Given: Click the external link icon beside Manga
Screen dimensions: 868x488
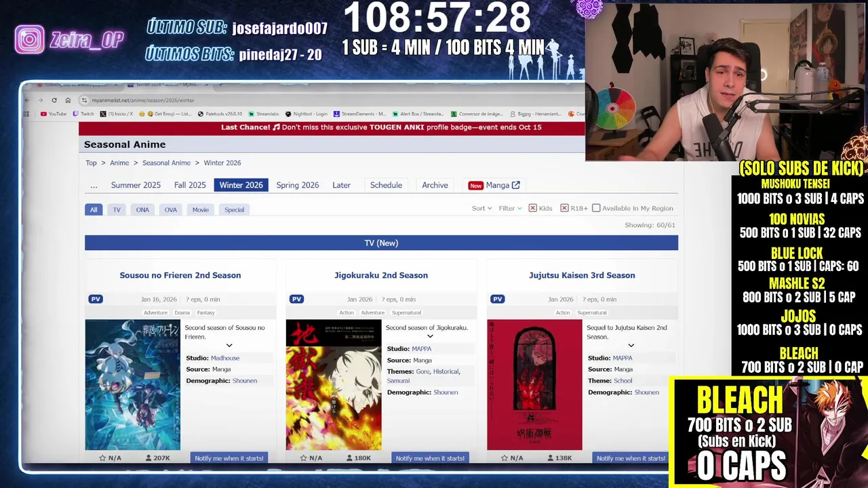Looking at the screenshot, I should 516,185.
